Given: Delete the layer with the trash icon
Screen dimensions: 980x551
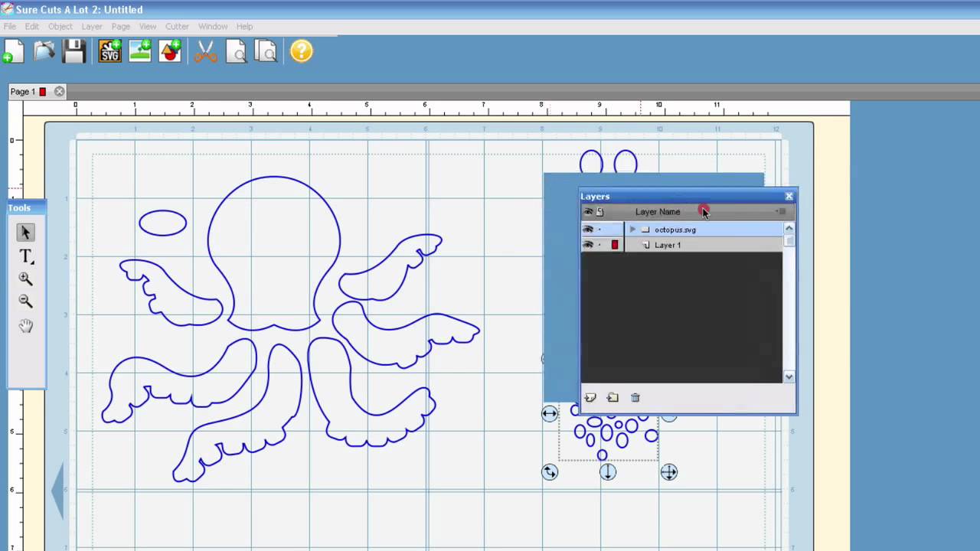Looking at the screenshot, I should pos(635,397).
